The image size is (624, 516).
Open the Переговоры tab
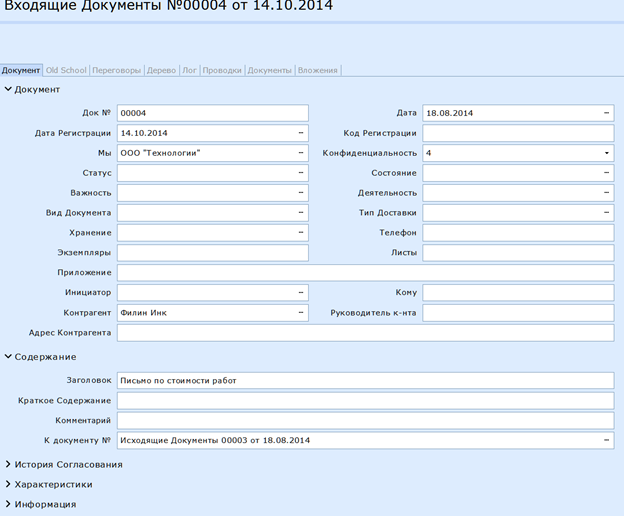pos(117,70)
